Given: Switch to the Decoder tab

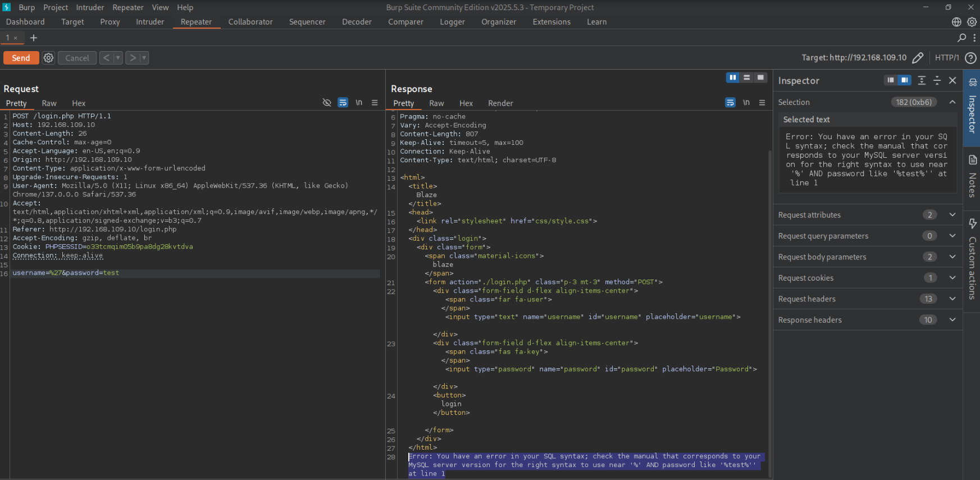Looking at the screenshot, I should pyautogui.click(x=357, y=22).
